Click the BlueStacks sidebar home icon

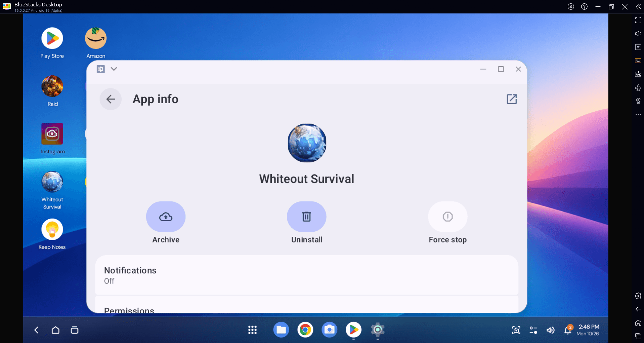coord(638,323)
